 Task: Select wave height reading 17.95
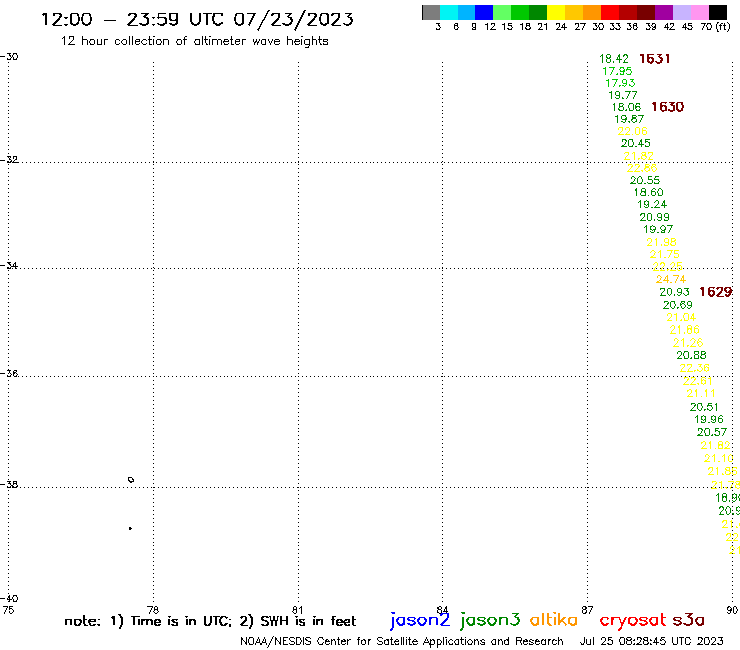pos(617,71)
